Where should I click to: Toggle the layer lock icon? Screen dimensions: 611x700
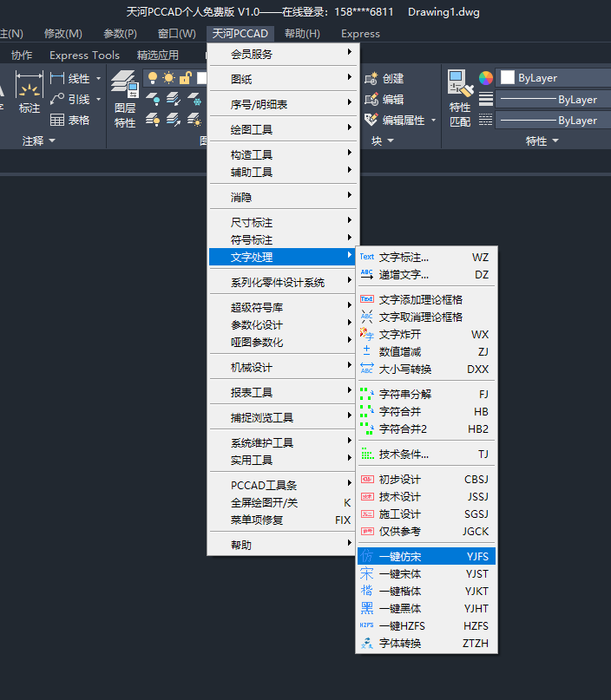tap(184, 78)
